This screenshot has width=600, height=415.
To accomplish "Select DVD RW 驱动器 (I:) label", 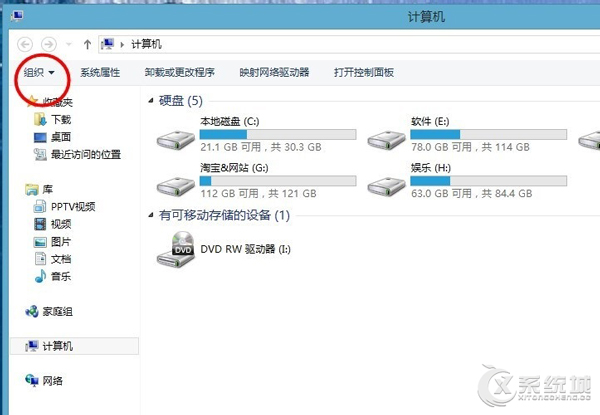I will 246,249.
